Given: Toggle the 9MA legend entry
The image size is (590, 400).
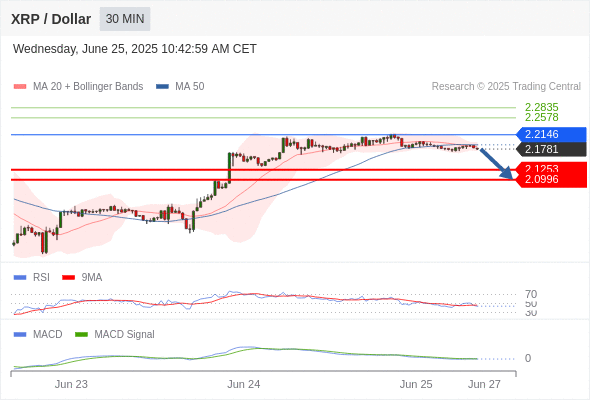Looking at the screenshot, I should tap(82, 277).
